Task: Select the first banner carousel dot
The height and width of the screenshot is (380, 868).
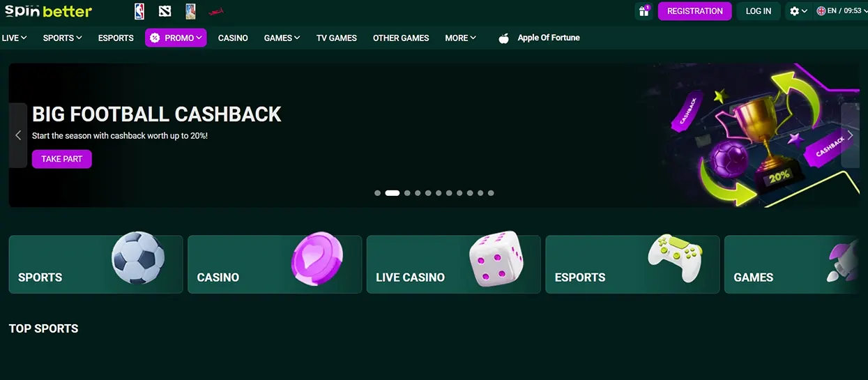Action: click(377, 193)
